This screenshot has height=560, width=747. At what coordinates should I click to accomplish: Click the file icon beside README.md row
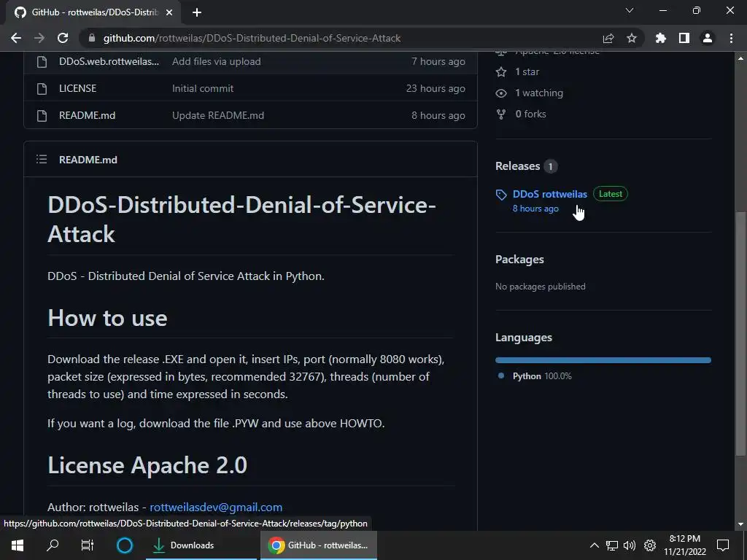42,115
